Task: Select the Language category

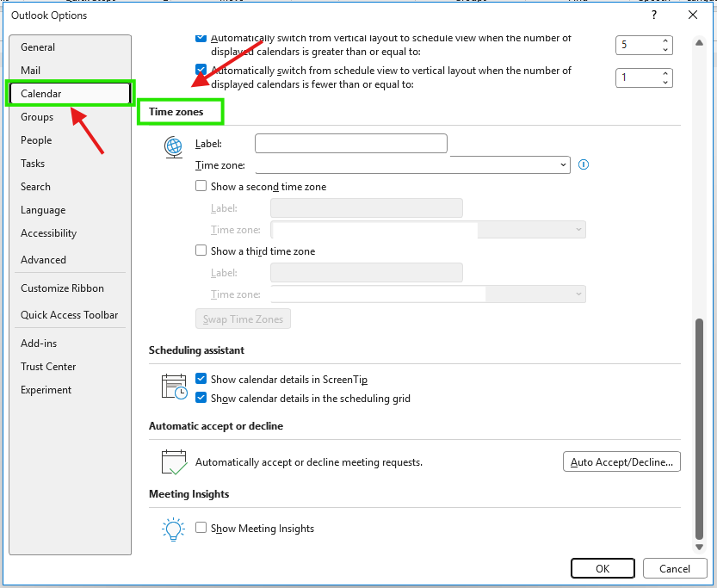Action: pos(70,210)
